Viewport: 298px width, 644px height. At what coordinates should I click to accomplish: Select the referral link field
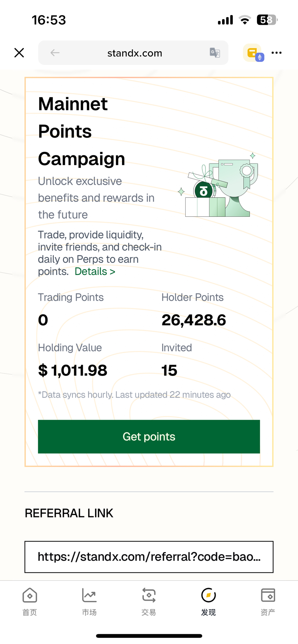click(149, 557)
